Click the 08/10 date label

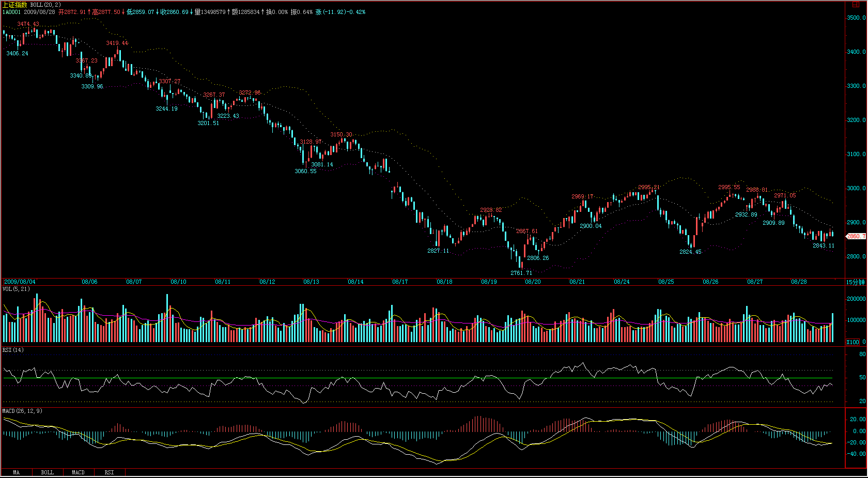pyautogui.click(x=179, y=282)
